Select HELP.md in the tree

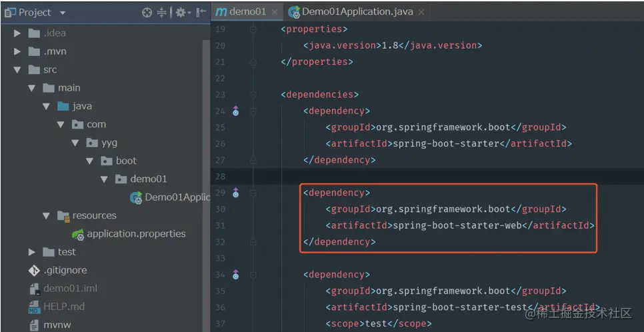64,307
